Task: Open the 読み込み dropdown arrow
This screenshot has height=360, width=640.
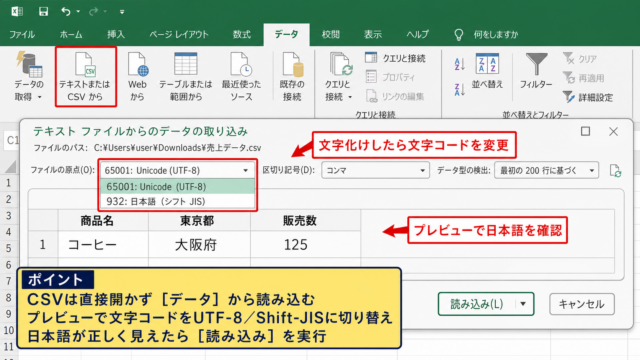Action: (x=524, y=304)
